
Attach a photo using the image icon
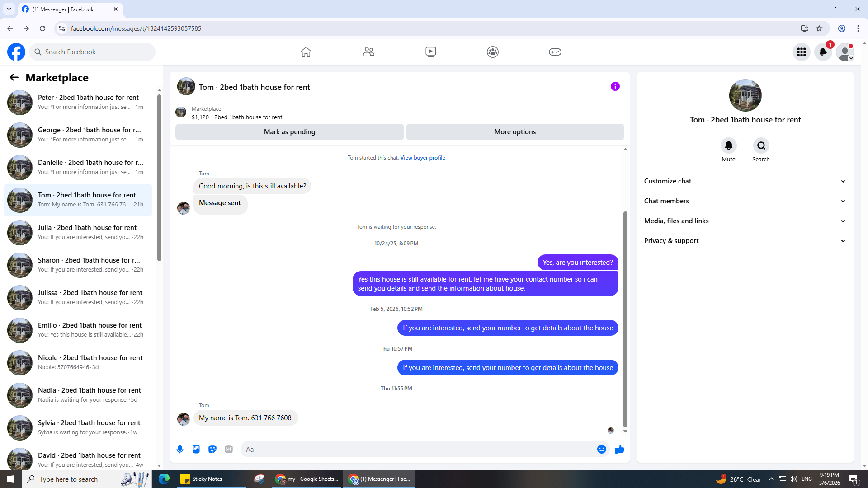(196, 449)
